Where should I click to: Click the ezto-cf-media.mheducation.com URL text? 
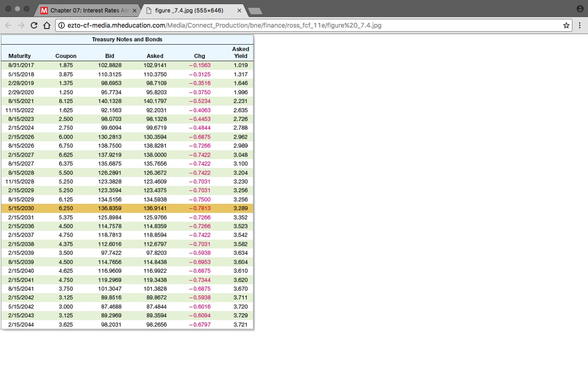click(x=115, y=25)
